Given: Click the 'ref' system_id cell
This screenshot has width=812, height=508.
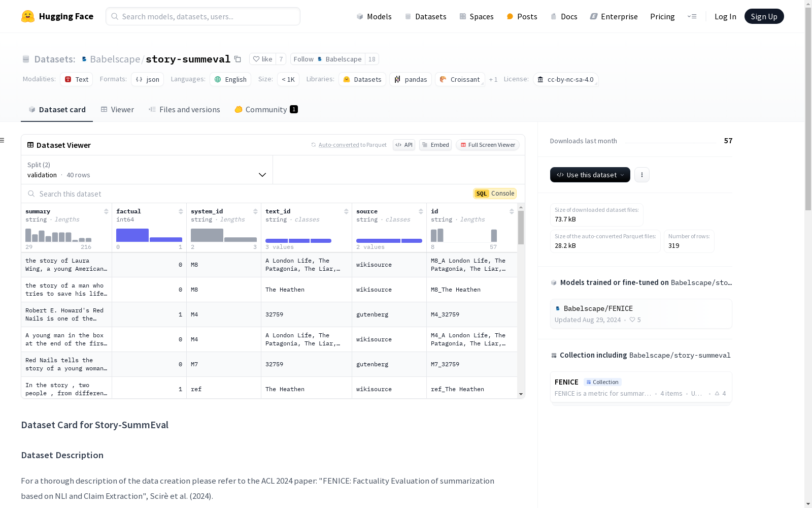Looking at the screenshot, I should [x=224, y=389].
